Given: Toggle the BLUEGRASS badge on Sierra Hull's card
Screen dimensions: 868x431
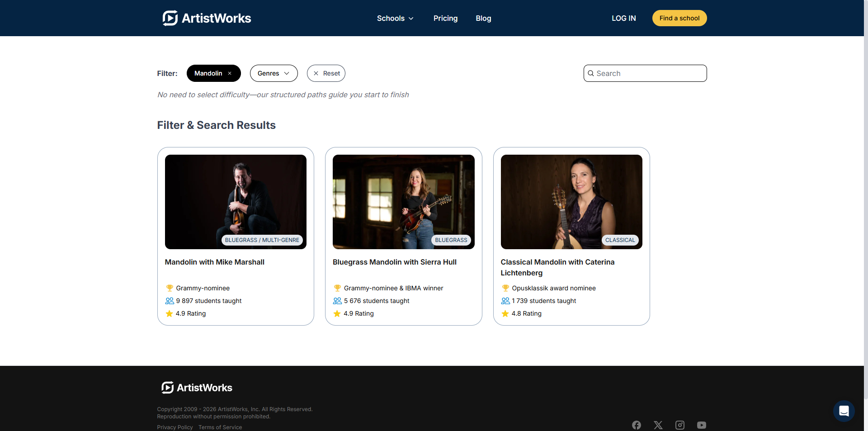Looking at the screenshot, I should 451,240.
